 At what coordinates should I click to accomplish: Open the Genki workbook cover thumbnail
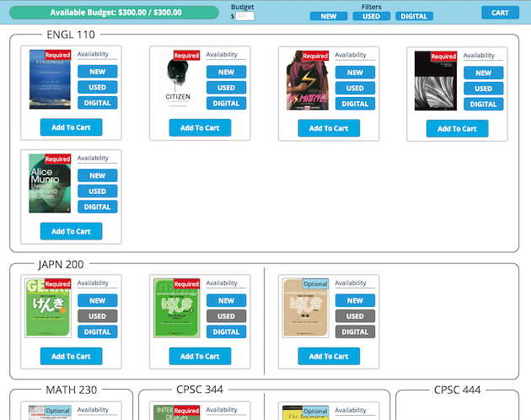pyautogui.click(x=177, y=308)
